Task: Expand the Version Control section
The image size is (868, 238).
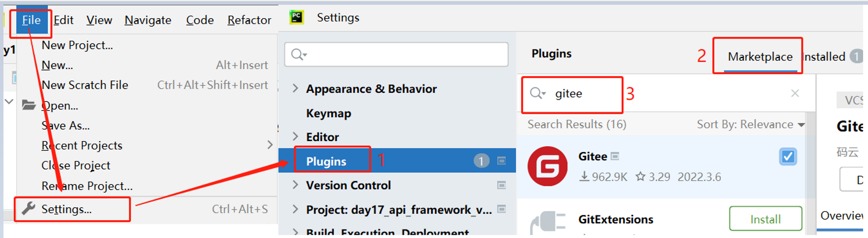Action: tap(296, 185)
